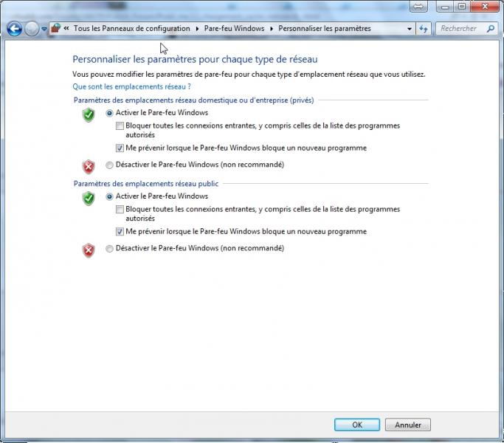
Task: Expand arrow after Pare-feu Windows breadcrumb
Action: 272,29
